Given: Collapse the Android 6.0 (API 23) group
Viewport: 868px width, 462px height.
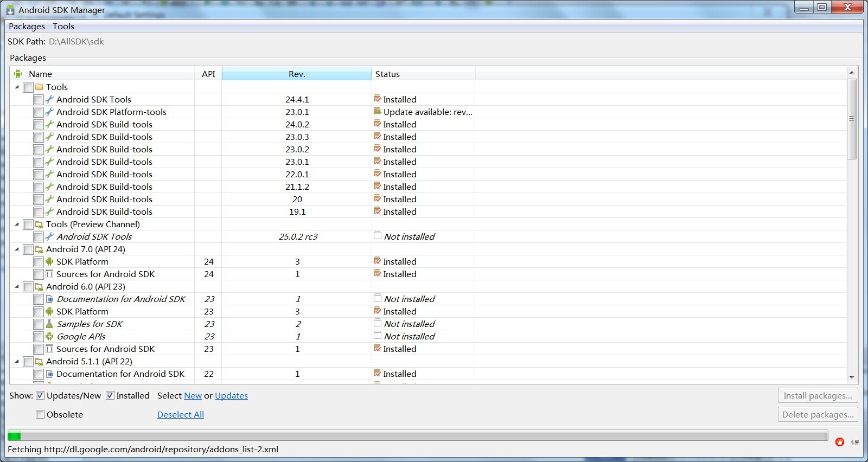Looking at the screenshot, I should coord(17,286).
